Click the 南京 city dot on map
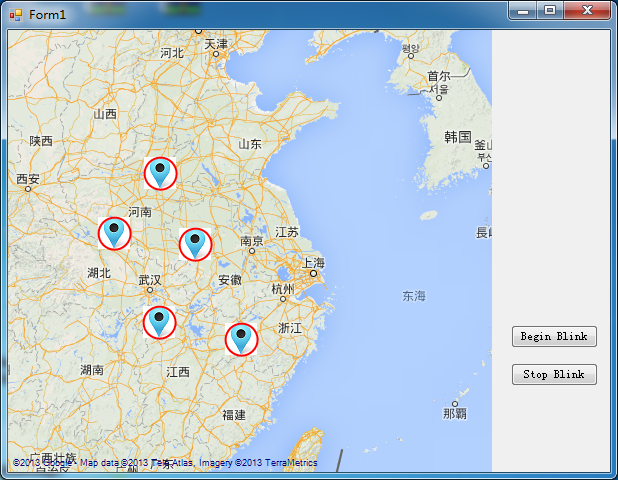The width and height of the screenshot is (618, 480). 252,251
